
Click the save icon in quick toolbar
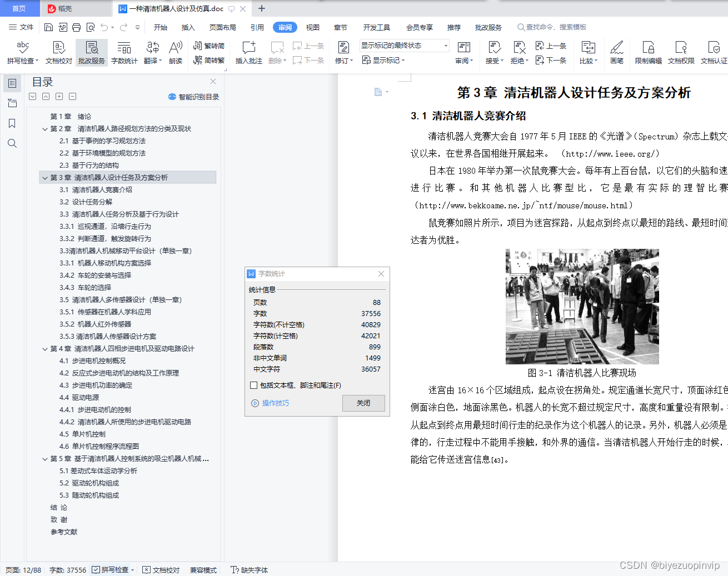click(48, 27)
